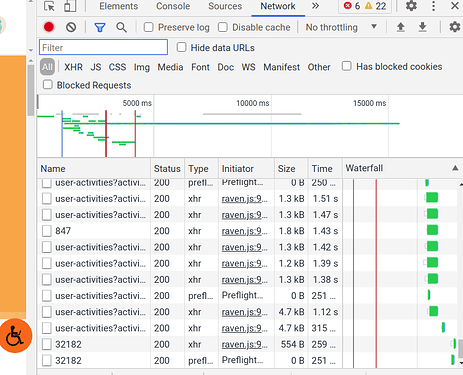Screen dimensions: 463x375
Task: Click the 1.47 s time cell
Action: point(325,215)
